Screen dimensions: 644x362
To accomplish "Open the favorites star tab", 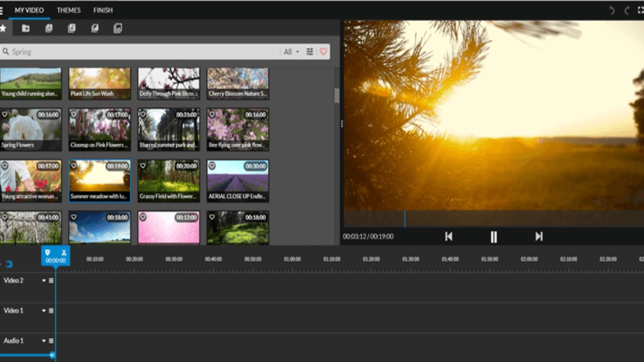I will pos(3,28).
